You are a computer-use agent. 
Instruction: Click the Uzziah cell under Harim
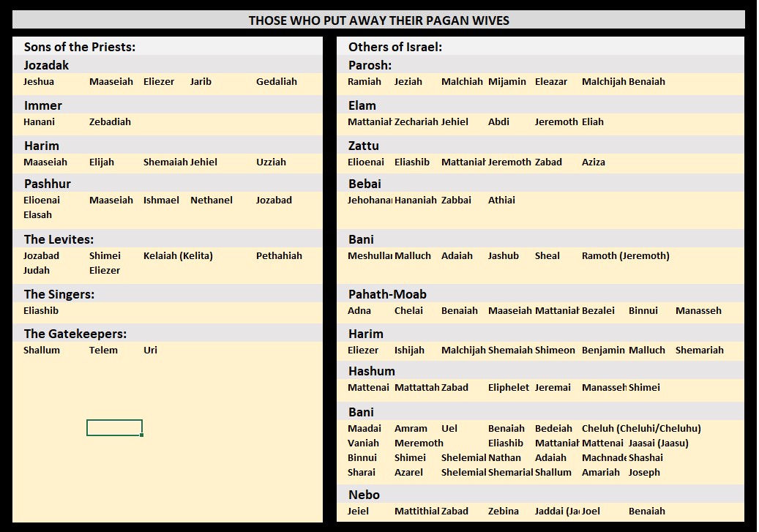coord(271,162)
